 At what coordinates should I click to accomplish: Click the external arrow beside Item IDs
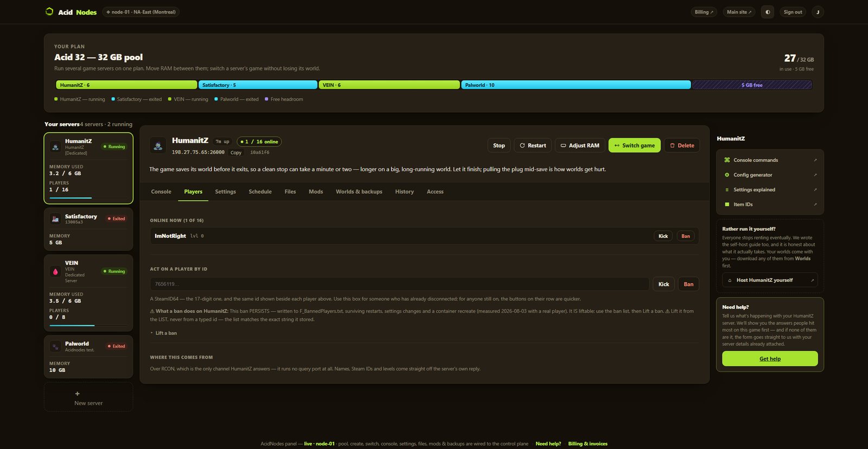tap(815, 204)
